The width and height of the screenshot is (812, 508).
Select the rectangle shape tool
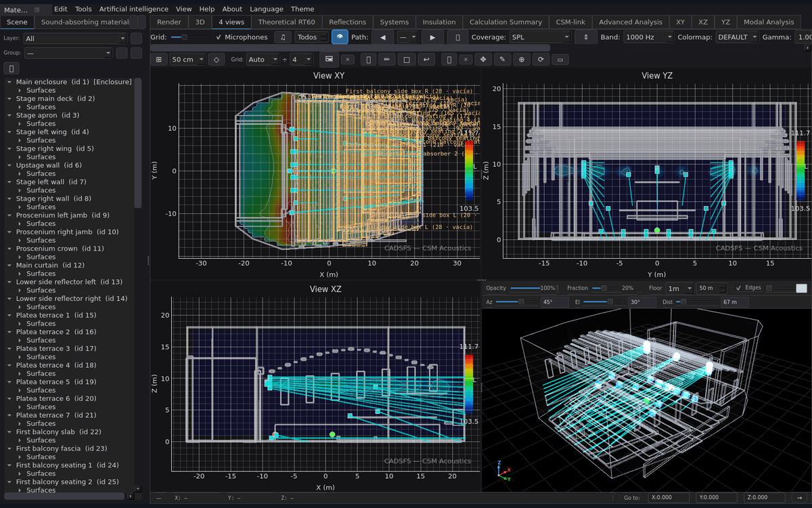(407, 60)
